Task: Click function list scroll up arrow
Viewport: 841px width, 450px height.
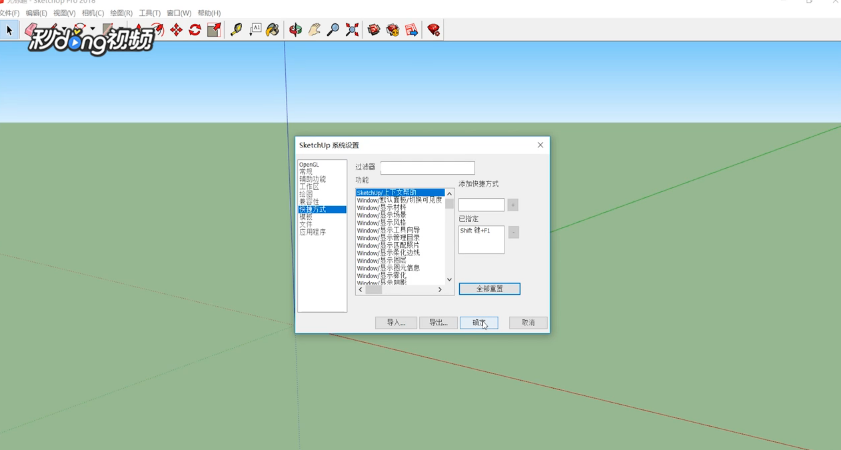Action: 449,194
